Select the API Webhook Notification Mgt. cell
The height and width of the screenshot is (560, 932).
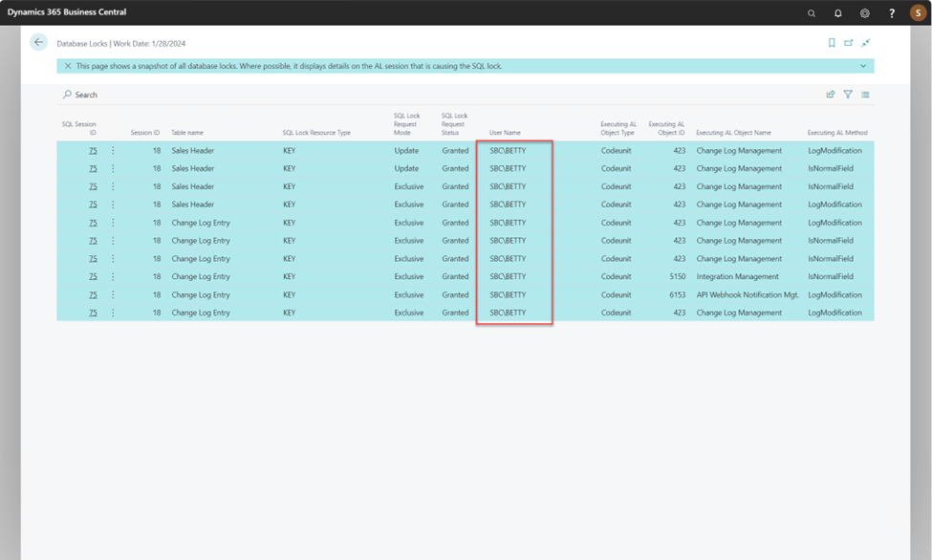[x=748, y=295]
